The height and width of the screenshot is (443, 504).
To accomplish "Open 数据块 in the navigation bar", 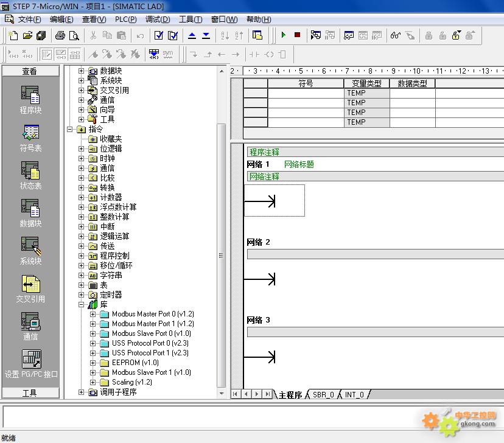I will point(30,214).
